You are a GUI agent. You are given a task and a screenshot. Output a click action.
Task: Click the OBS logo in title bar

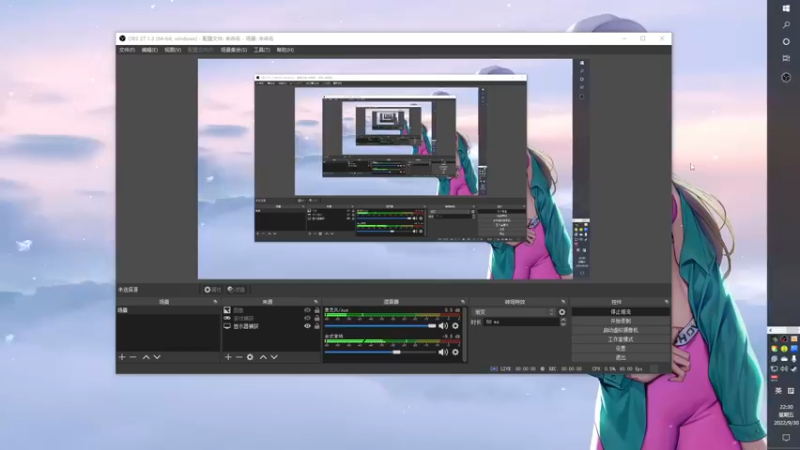122,38
